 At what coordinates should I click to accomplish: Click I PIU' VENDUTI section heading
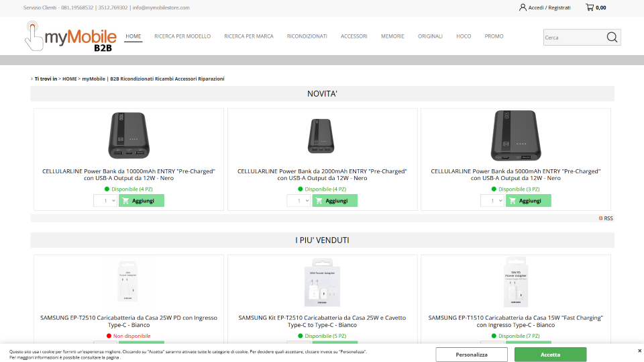323,240
